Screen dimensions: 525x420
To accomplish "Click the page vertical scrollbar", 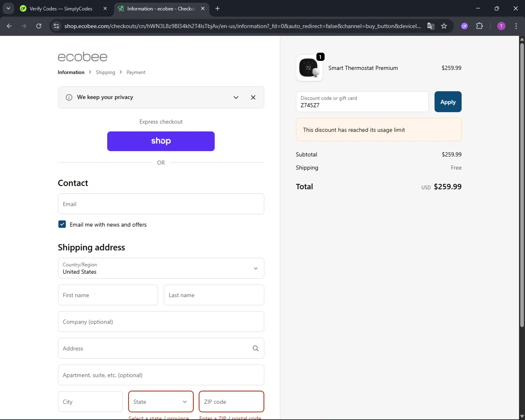I will pyautogui.click(x=522, y=185).
